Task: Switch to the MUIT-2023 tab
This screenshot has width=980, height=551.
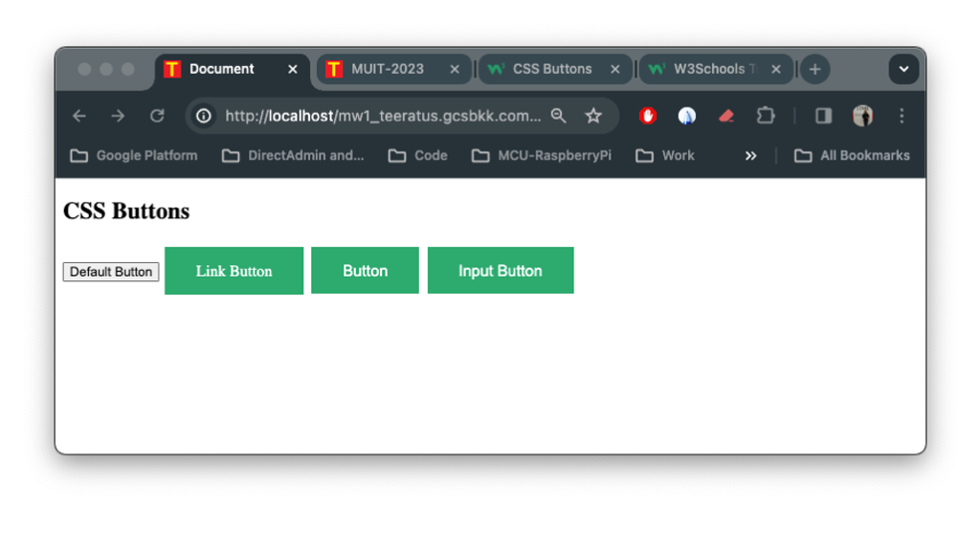Action: 387,69
